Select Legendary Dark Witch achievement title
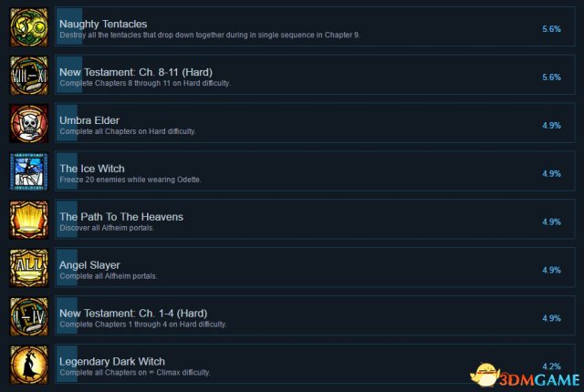The width and height of the screenshot is (584, 392). [112, 361]
